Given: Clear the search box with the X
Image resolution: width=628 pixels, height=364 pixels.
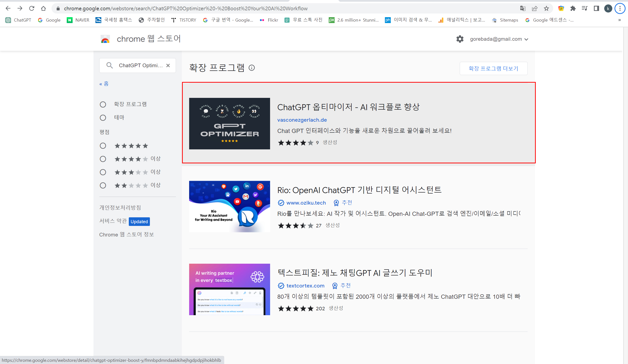Looking at the screenshot, I should point(168,65).
